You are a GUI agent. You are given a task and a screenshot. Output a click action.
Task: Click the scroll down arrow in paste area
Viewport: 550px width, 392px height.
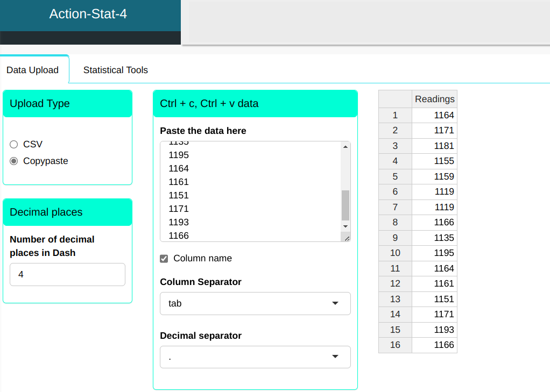(345, 226)
